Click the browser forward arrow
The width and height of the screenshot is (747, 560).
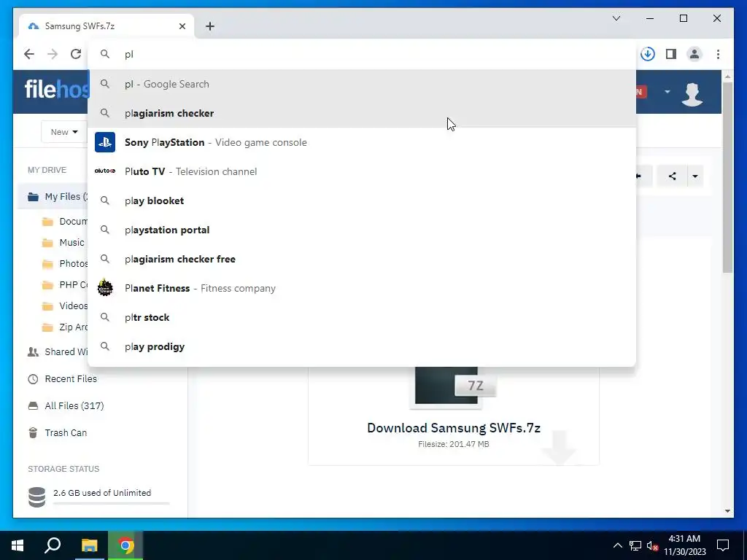53,54
